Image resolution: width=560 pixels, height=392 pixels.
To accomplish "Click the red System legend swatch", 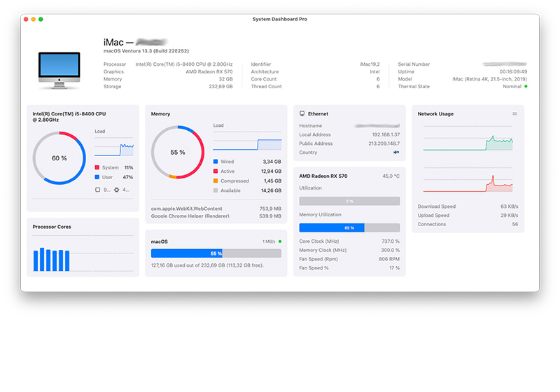I will click(97, 167).
